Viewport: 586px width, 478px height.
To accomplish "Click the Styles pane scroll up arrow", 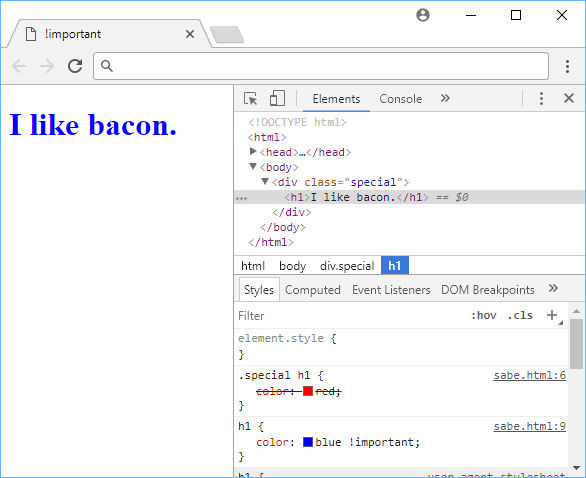I will (576, 311).
